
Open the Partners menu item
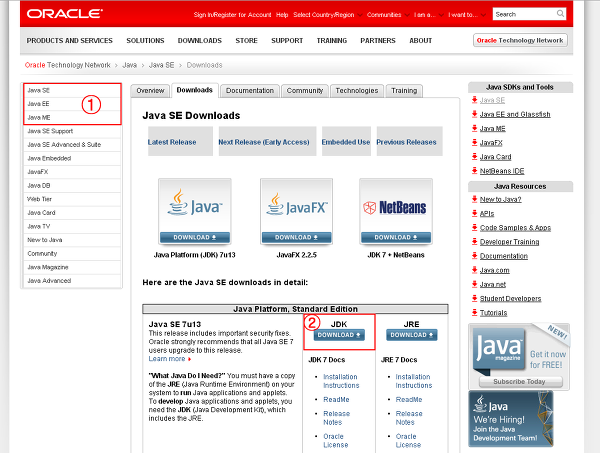coord(378,41)
